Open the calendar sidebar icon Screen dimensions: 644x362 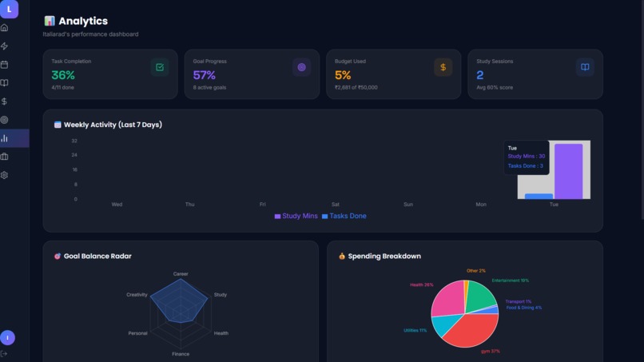click(x=5, y=65)
